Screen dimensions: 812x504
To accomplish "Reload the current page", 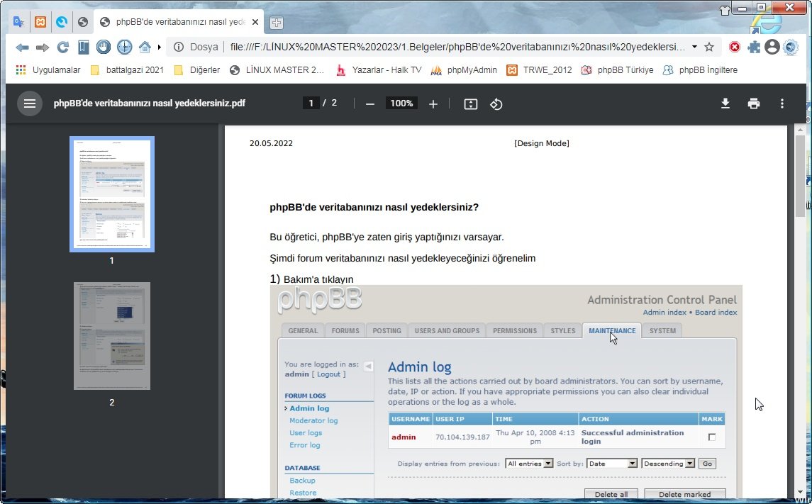I will 63,47.
